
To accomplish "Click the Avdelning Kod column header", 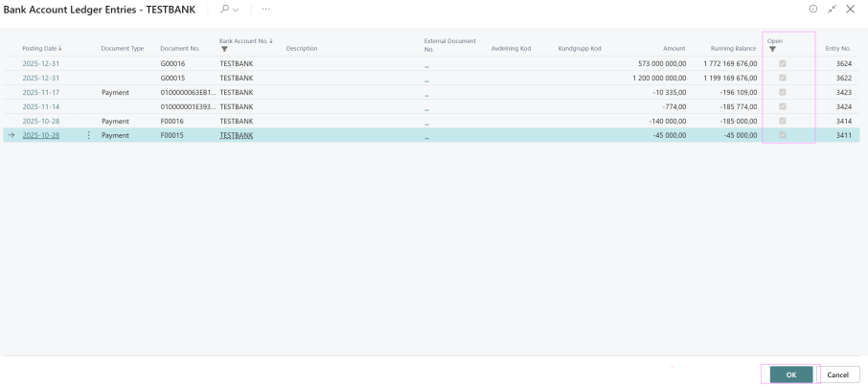I will point(511,48).
